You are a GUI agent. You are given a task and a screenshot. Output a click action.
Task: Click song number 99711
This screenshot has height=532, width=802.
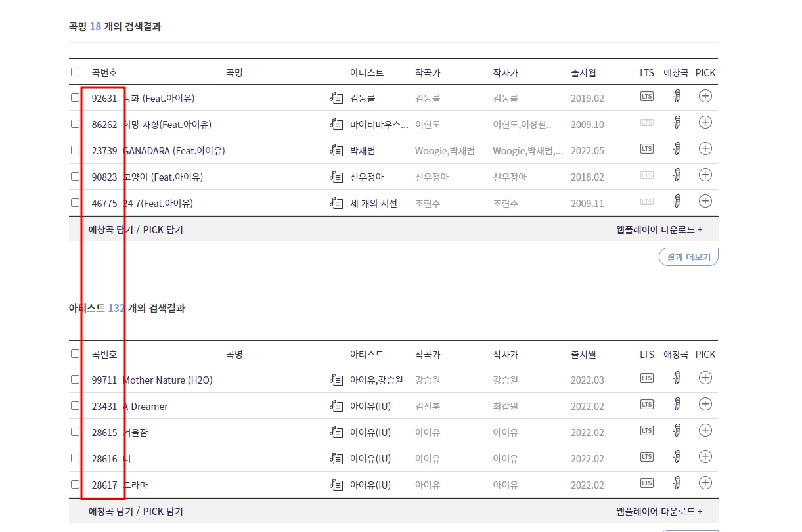click(x=104, y=380)
